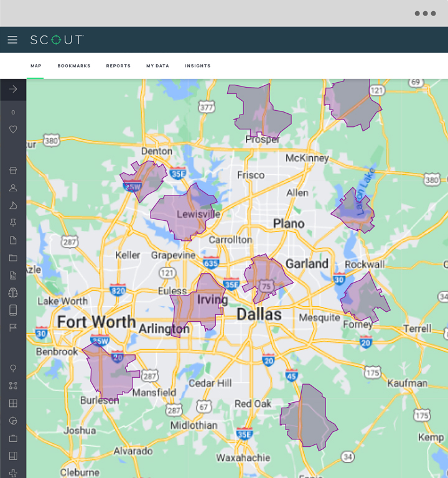Click the grid layout icon
This screenshot has height=478, width=448.
pos(13,403)
